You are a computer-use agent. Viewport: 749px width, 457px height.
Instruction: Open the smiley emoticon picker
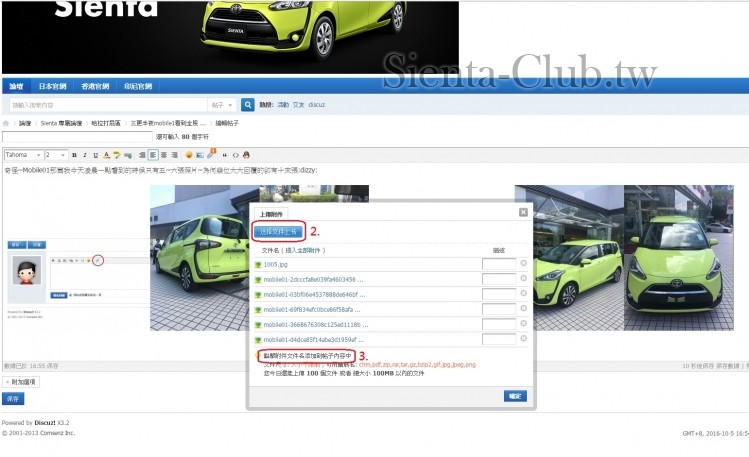click(189, 155)
